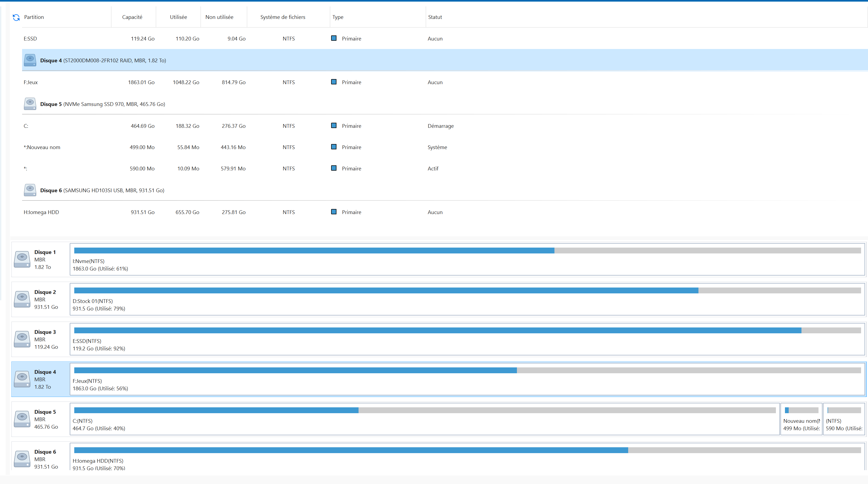Sort by the Utilisée column header
Image resolution: width=868 pixels, height=484 pixels.
tap(178, 17)
